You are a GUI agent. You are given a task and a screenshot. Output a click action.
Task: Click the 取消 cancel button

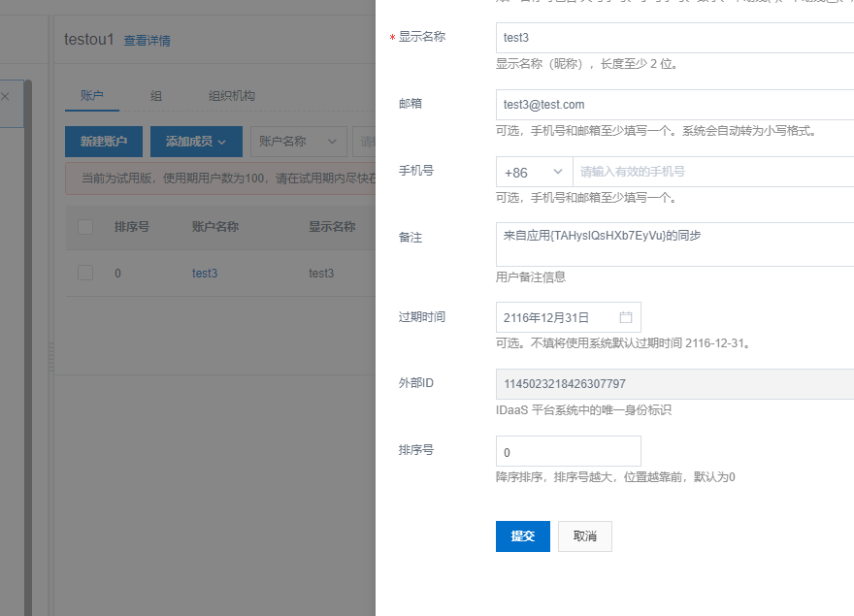pyautogui.click(x=584, y=536)
